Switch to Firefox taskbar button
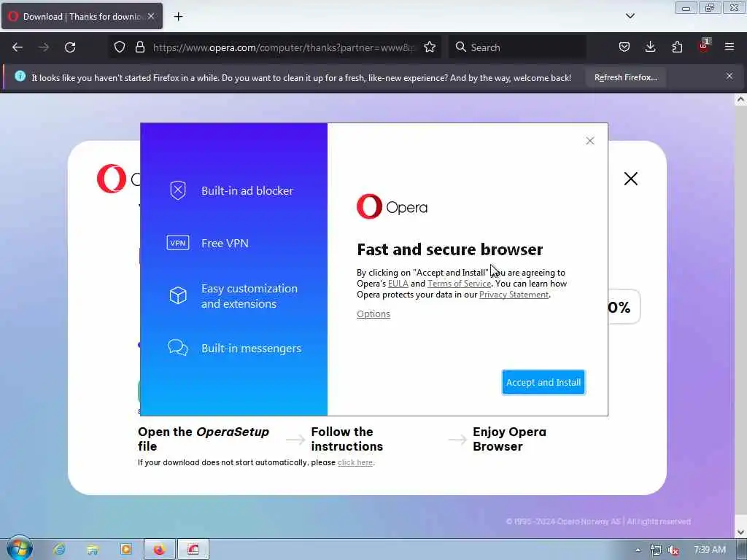 pos(159,550)
